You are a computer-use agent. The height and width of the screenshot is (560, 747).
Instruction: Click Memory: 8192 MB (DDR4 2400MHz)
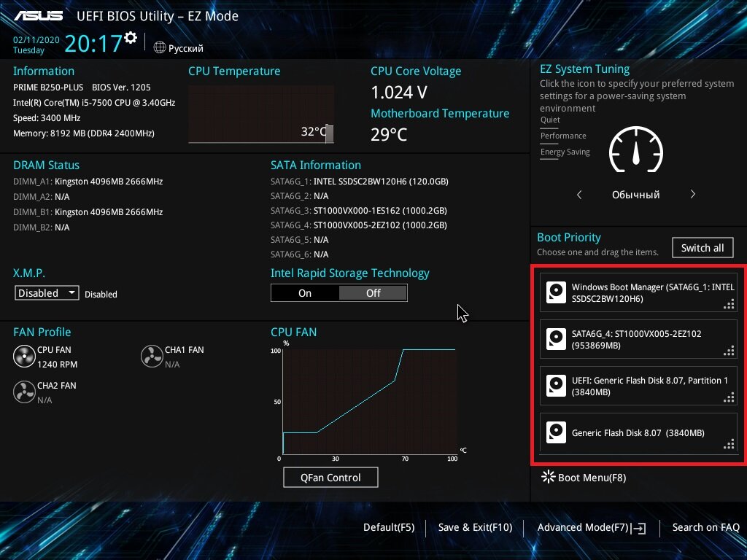pyautogui.click(x=83, y=133)
